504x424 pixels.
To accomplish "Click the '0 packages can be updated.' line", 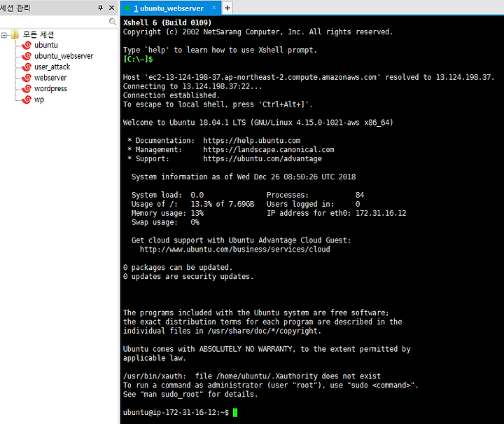I will tap(177, 267).
